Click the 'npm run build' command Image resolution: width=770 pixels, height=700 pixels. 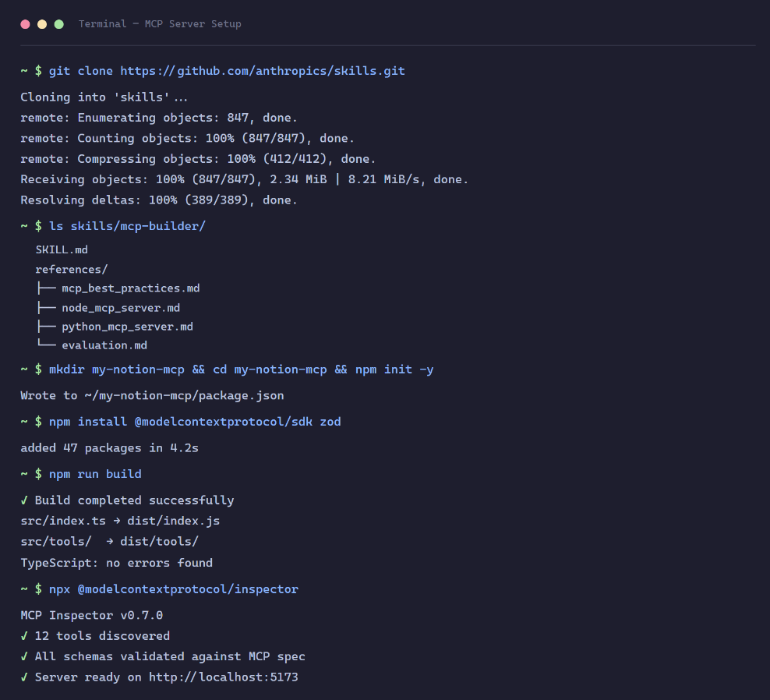(95, 475)
